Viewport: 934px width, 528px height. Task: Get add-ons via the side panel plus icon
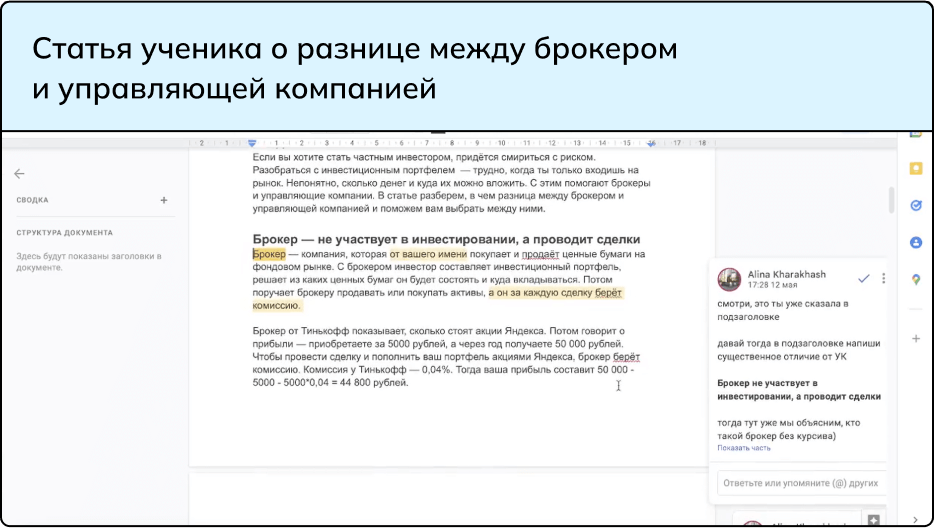(x=916, y=338)
